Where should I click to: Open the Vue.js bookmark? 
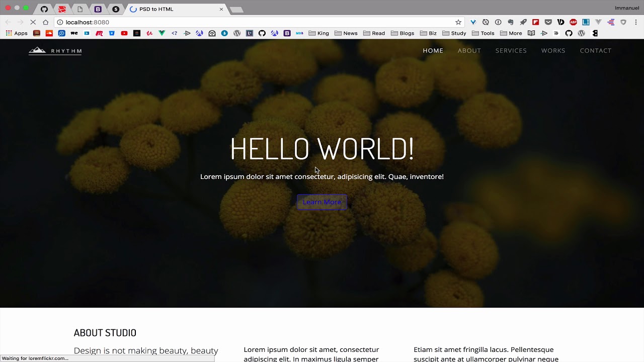[x=162, y=33]
